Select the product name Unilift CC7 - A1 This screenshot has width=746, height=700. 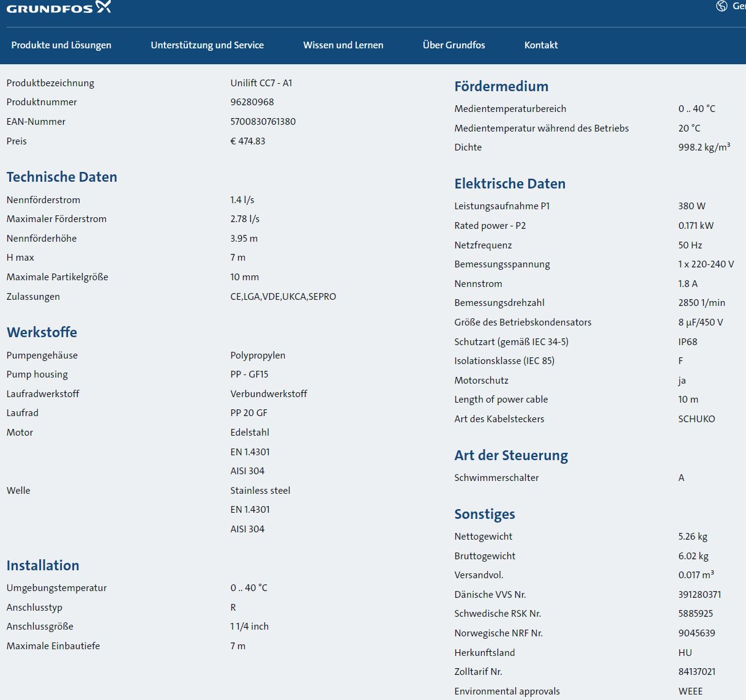261,83
